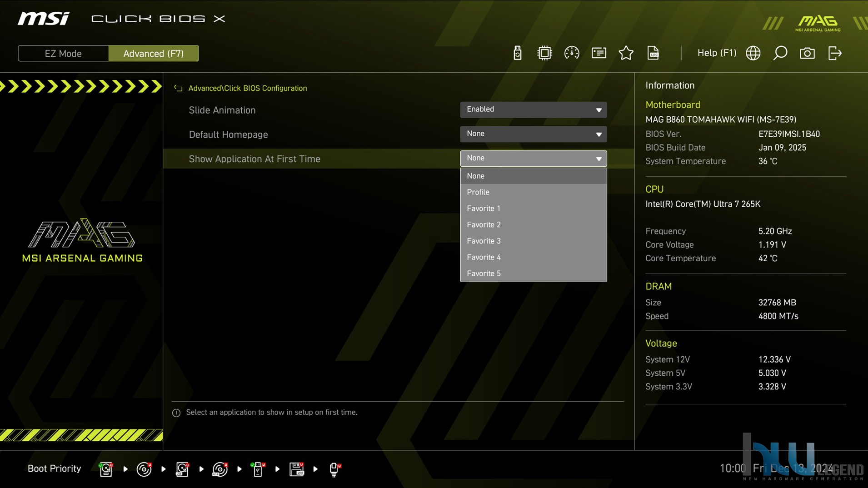The width and height of the screenshot is (868, 488).
Task: Open the Default Homepage dropdown
Action: [534, 134]
